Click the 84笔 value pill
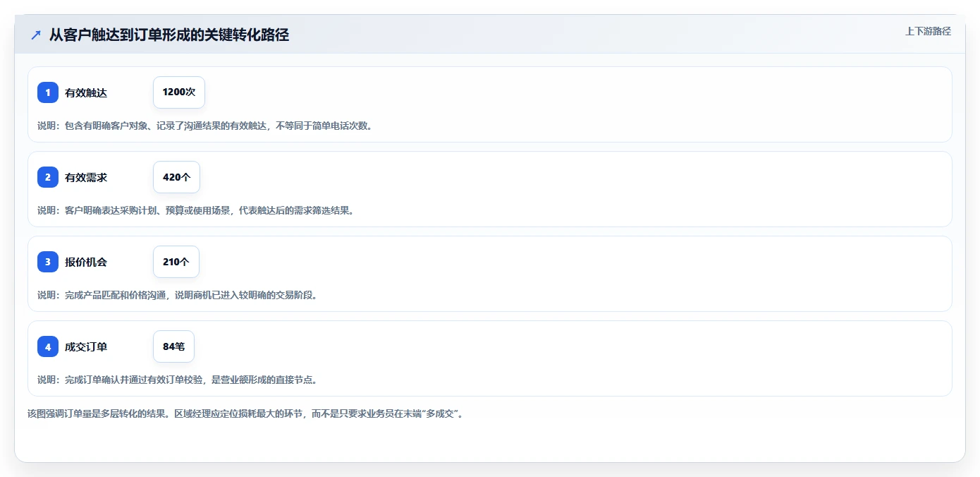The height and width of the screenshot is (477, 980). click(173, 346)
